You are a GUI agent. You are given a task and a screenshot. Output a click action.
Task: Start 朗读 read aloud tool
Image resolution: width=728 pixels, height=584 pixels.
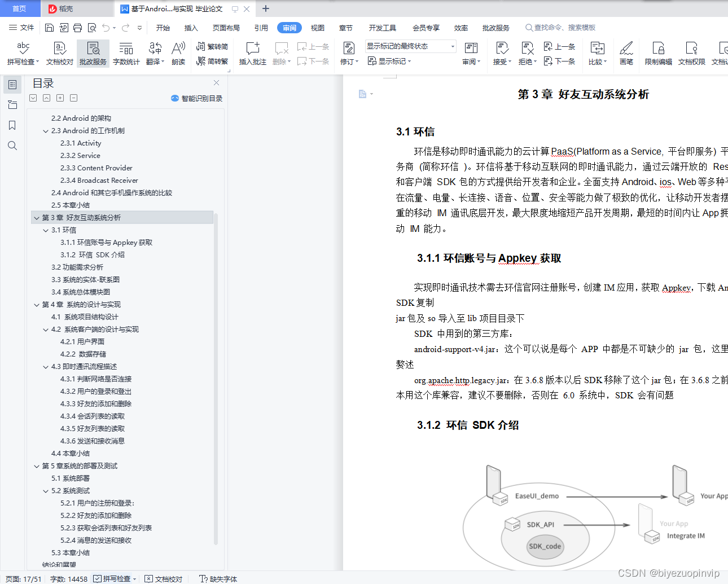[x=178, y=54]
